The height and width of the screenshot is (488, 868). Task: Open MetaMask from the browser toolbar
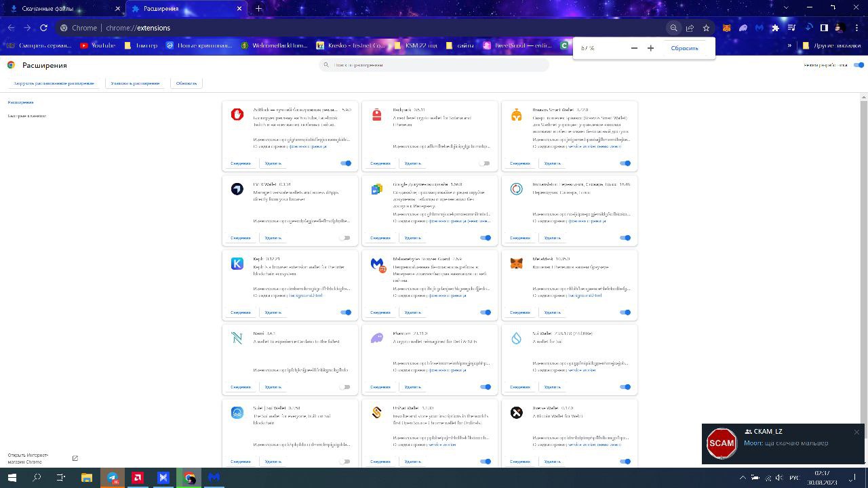[726, 28]
